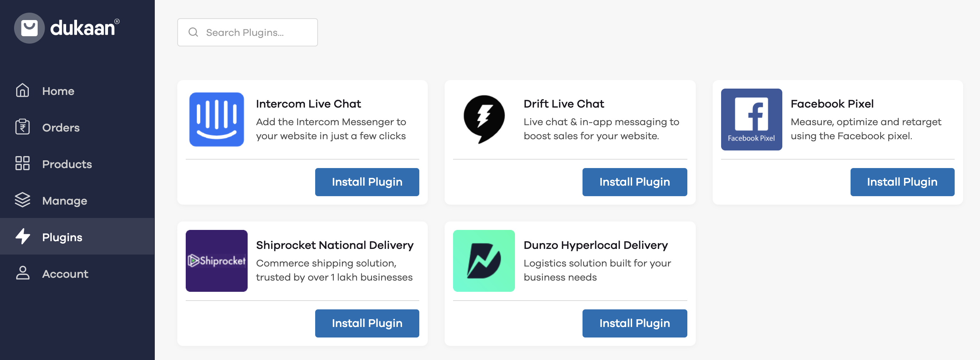
Task: Install the Dunzo Hyperlocal Delivery plugin
Action: click(635, 323)
